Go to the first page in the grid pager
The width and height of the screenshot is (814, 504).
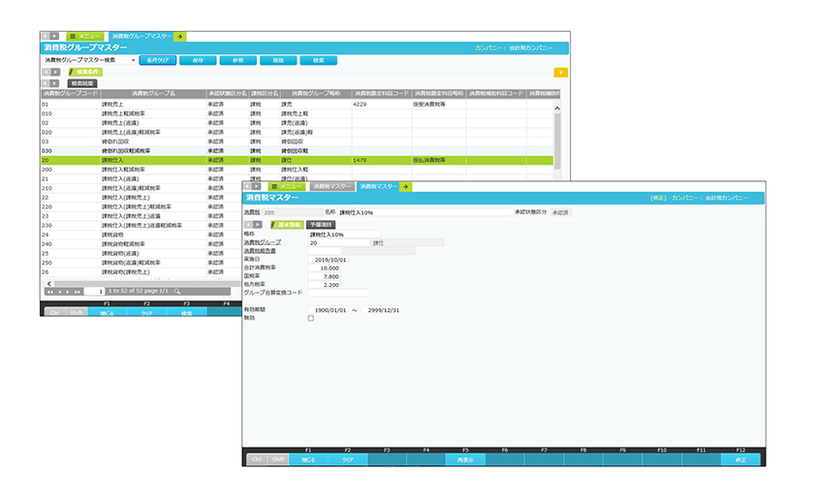[x=49, y=291]
